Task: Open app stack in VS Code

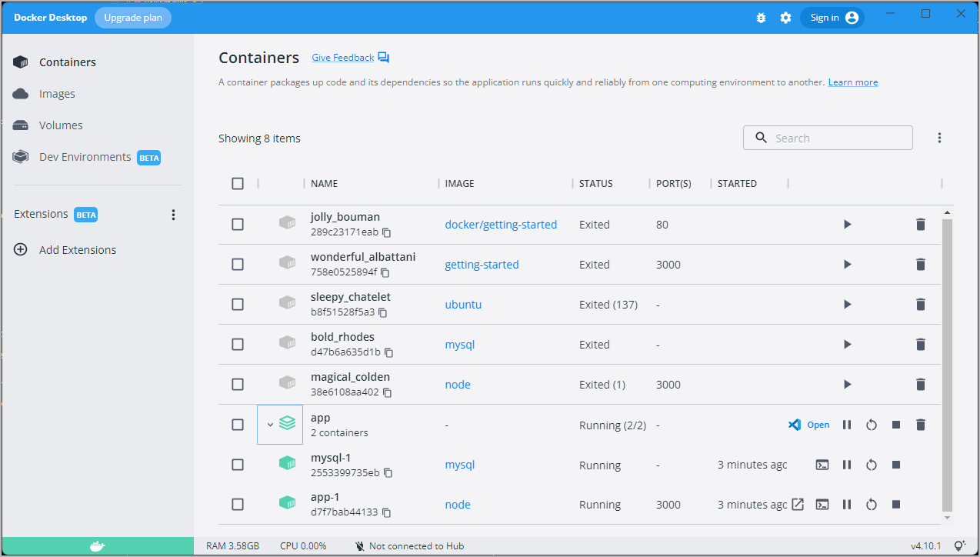Action: point(809,425)
